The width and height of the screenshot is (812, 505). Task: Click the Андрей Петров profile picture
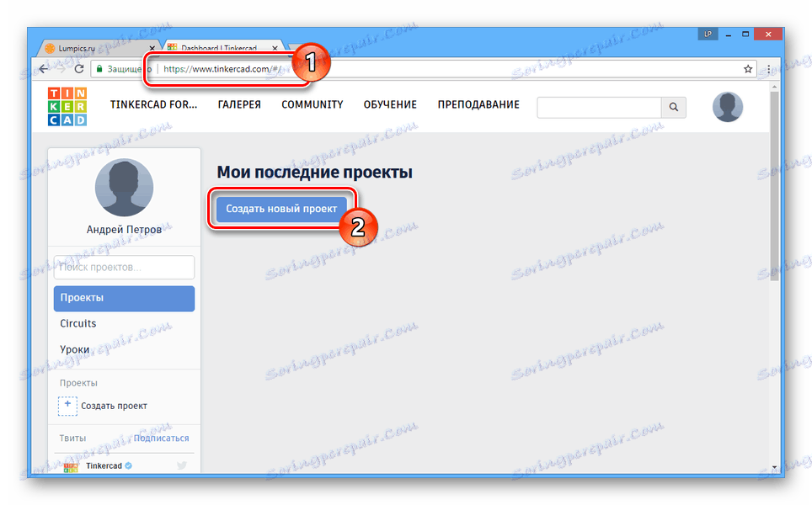coord(125,188)
